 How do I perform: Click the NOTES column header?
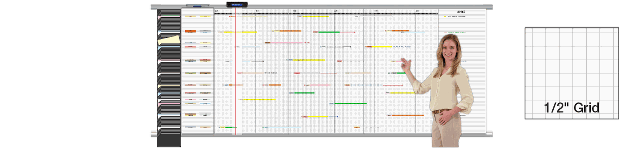[x=461, y=12]
